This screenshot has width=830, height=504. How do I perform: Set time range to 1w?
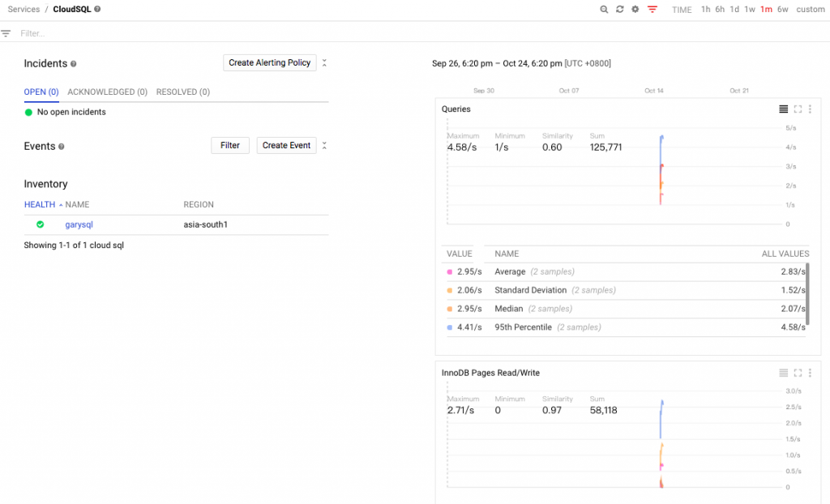click(x=750, y=10)
